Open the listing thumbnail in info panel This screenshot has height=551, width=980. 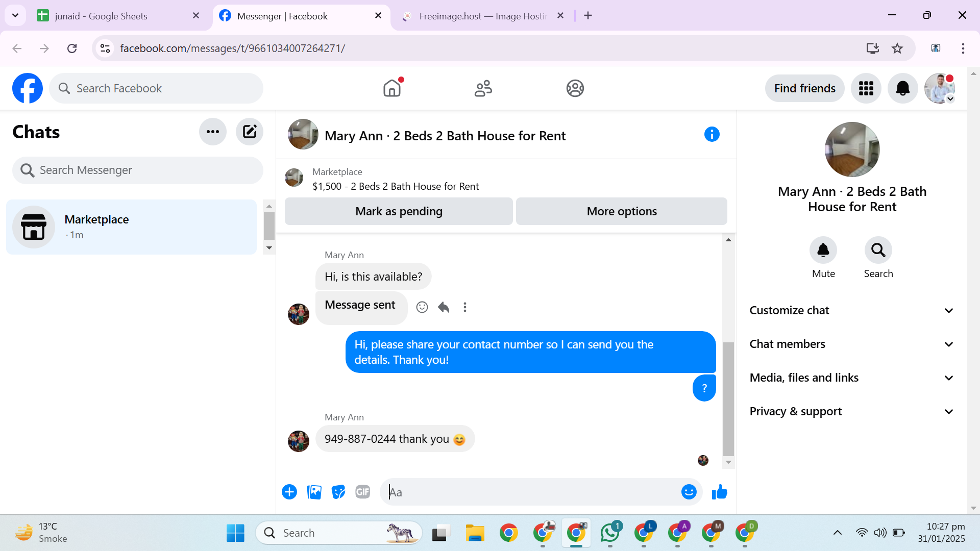coord(852,149)
